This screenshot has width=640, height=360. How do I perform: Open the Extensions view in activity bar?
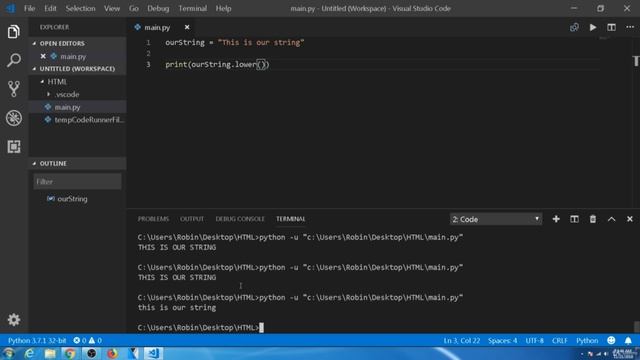click(13, 147)
